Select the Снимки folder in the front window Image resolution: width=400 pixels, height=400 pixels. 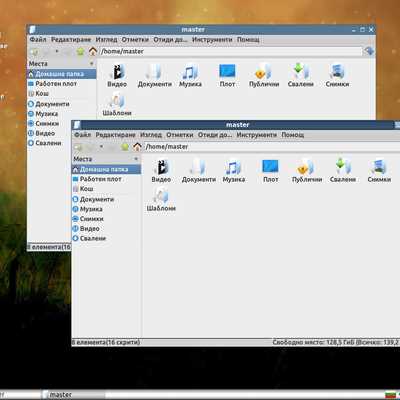pos(379,171)
